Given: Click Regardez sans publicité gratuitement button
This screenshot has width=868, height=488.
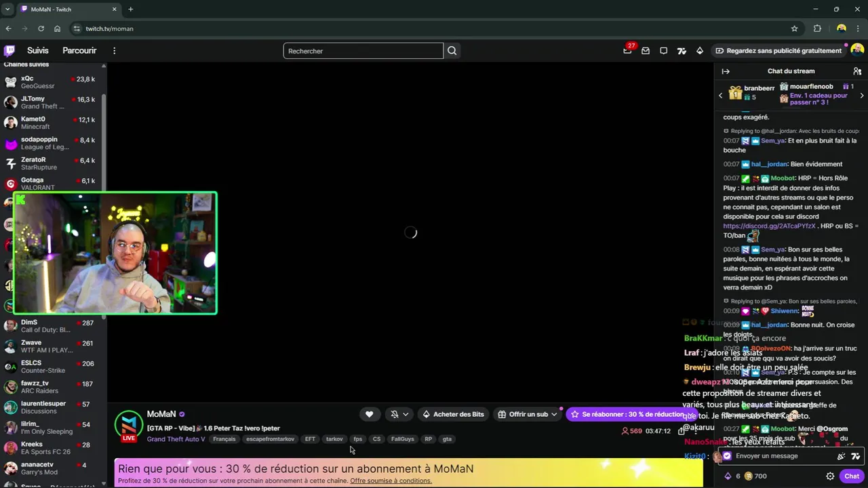Looking at the screenshot, I should click(x=778, y=51).
